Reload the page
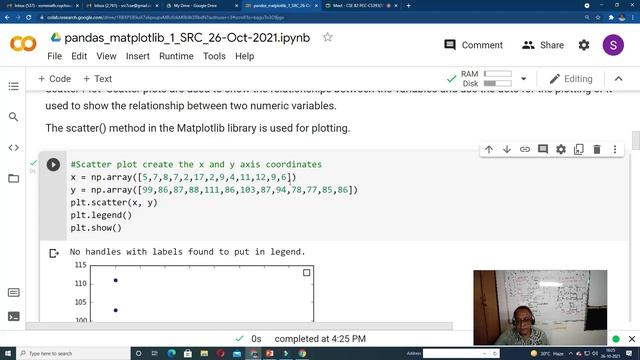 point(29,18)
